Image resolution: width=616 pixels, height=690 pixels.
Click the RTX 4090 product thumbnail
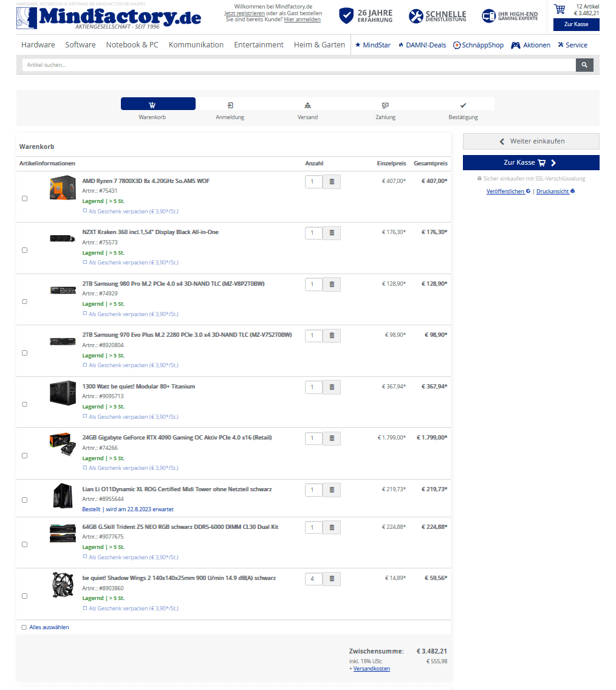63,444
